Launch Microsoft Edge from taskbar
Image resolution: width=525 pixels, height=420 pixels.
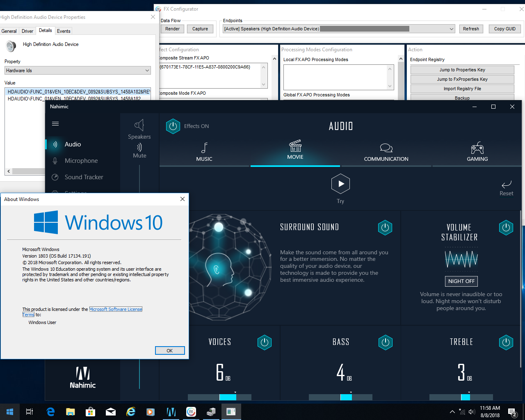pos(50,412)
